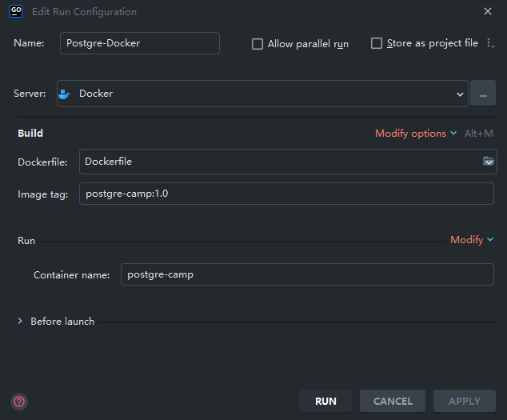Open Modify options dropdown in Build section
The height and width of the screenshot is (420, 507).
pos(416,134)
